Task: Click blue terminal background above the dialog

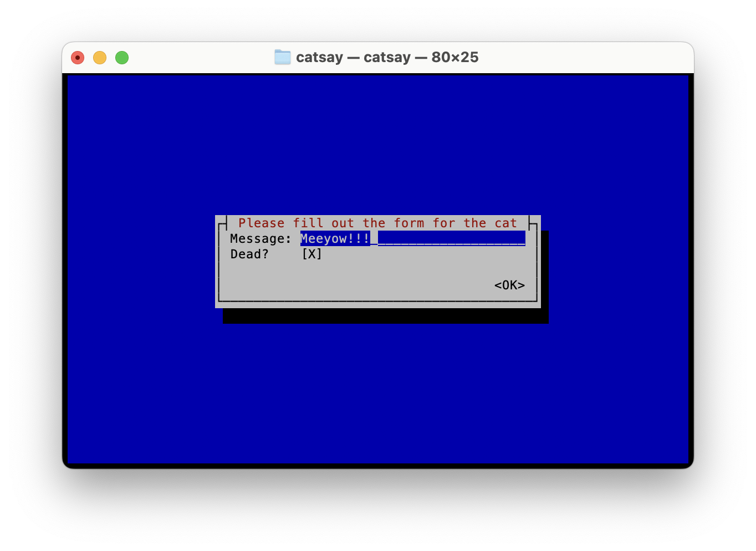Action: tap(377, 144)
